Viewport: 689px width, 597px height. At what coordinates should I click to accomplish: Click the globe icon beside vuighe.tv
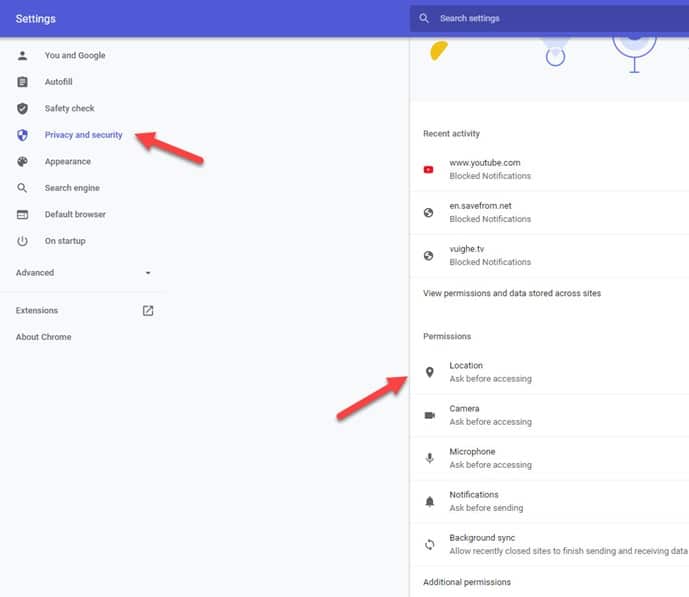tap(428, 256)
